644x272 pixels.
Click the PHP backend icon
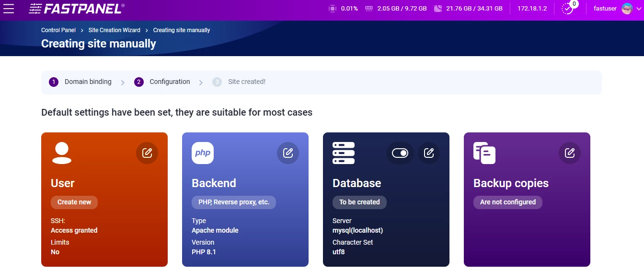[x=203, y=153]
